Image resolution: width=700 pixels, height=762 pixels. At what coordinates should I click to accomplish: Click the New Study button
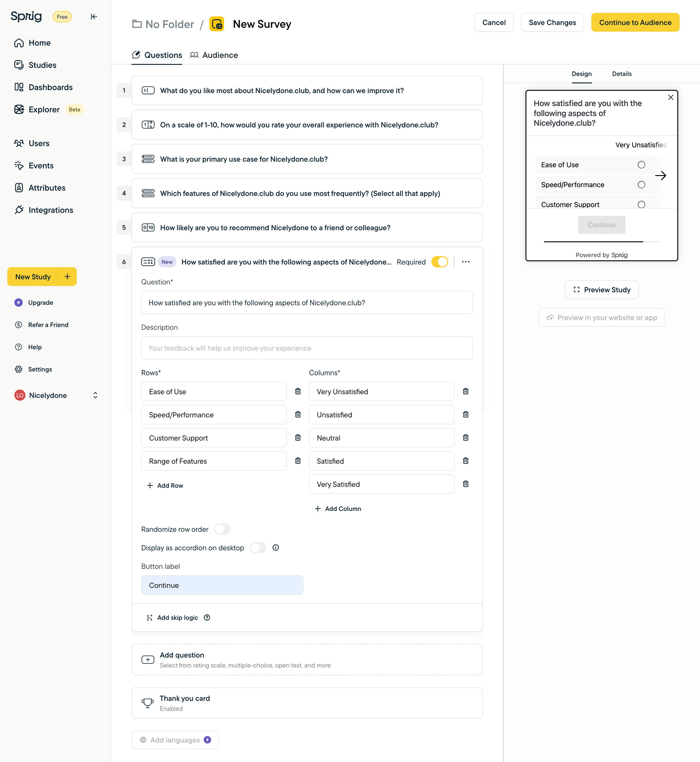tap(33, 277)
